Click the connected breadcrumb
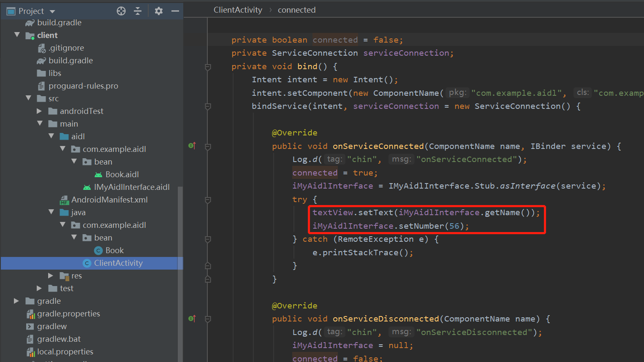The image size is (644, 362). 296,10
